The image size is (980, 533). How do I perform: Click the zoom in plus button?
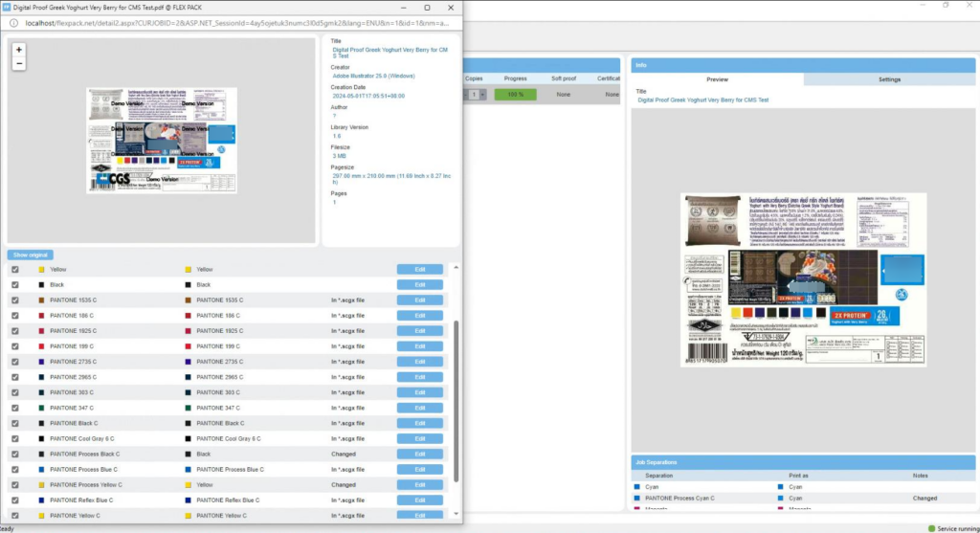19,50
